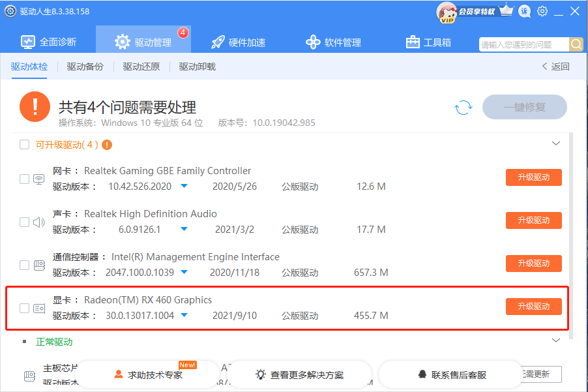Viewport: 588px width, 392px height.
Task: Check the Intel Management Engine Interface checkbox
Action: [x=24, y=265]
